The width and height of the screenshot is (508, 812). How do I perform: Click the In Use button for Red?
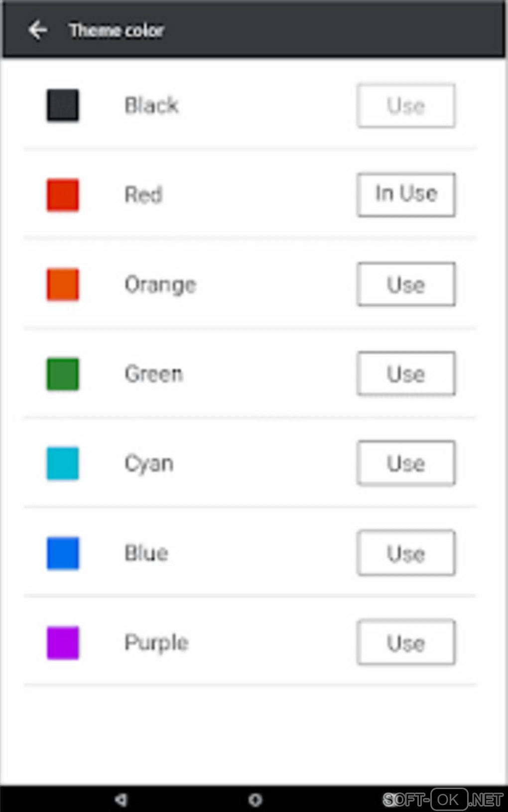coord(406,194)
